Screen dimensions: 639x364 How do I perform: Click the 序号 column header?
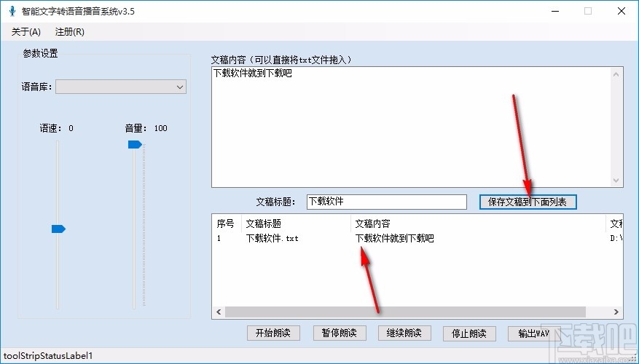click(227, 223)
